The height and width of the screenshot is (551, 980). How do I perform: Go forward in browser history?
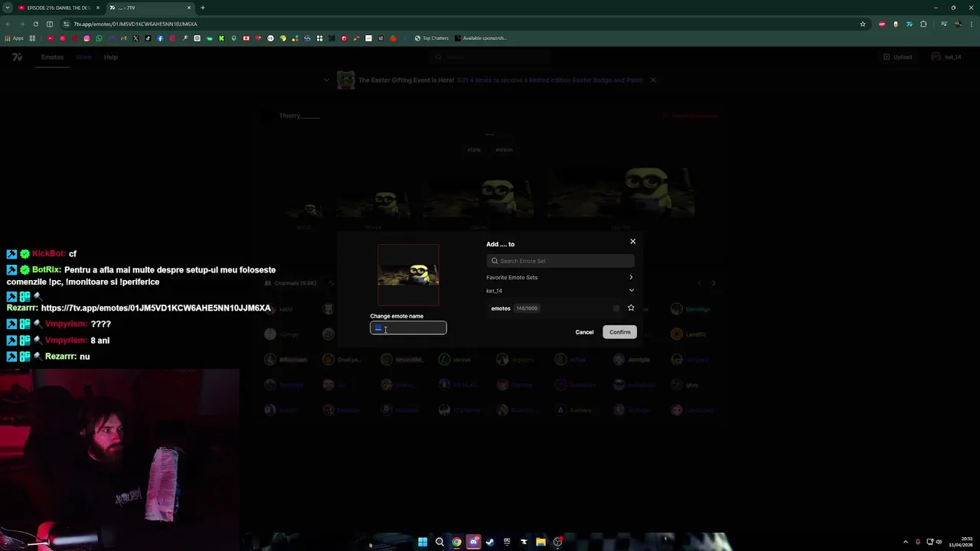(x=21, y=24)
